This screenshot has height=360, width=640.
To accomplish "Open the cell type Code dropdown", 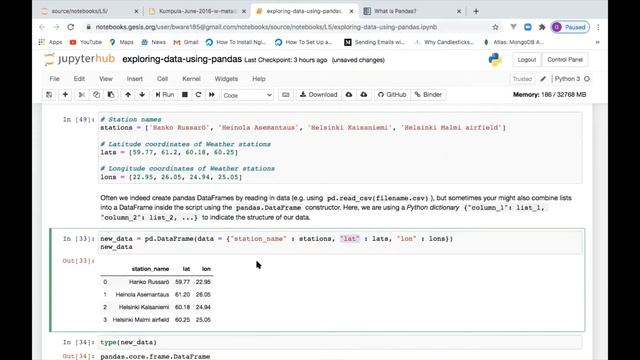I will (x=247, y=95).
